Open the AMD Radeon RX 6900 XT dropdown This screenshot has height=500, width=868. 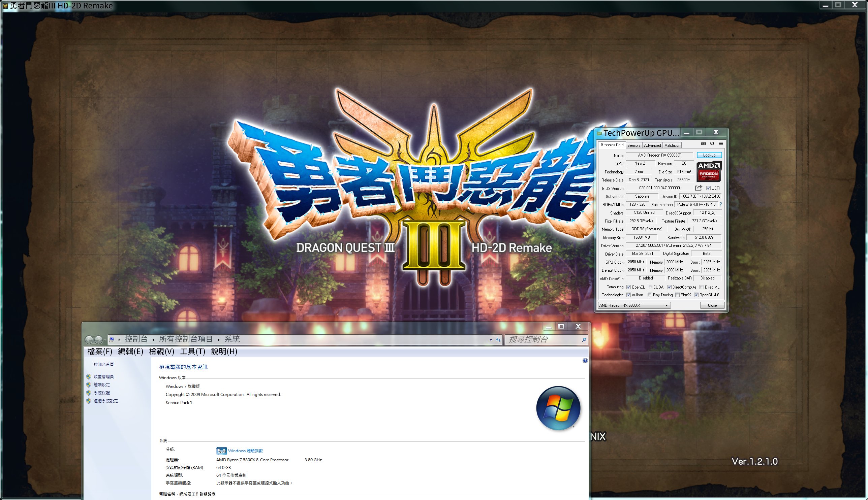click(x=634, y=305)
